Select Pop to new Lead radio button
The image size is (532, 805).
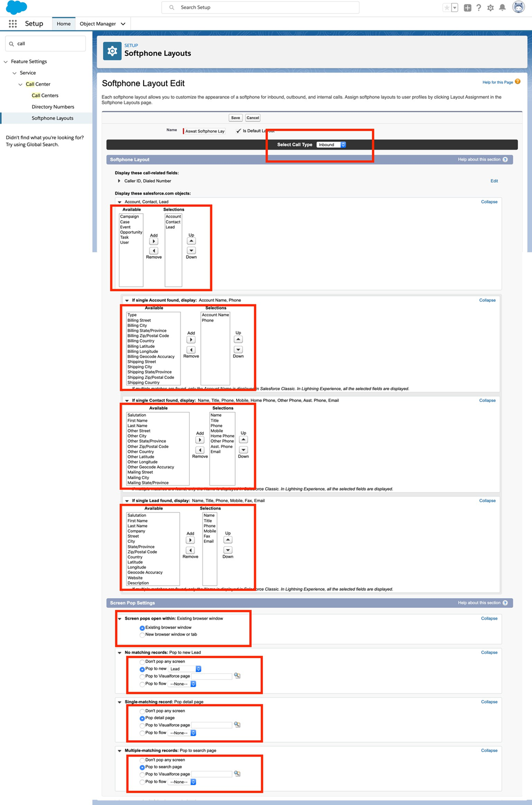coord(142,669)
